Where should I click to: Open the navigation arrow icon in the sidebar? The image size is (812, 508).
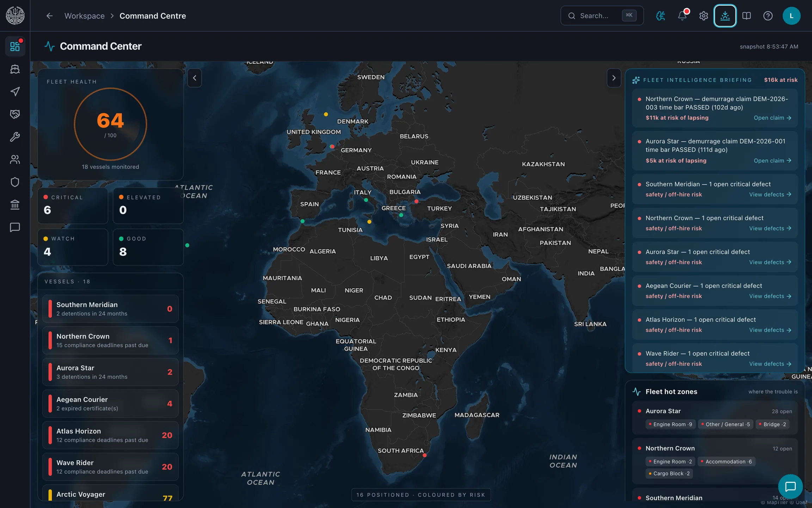[15, 91]
